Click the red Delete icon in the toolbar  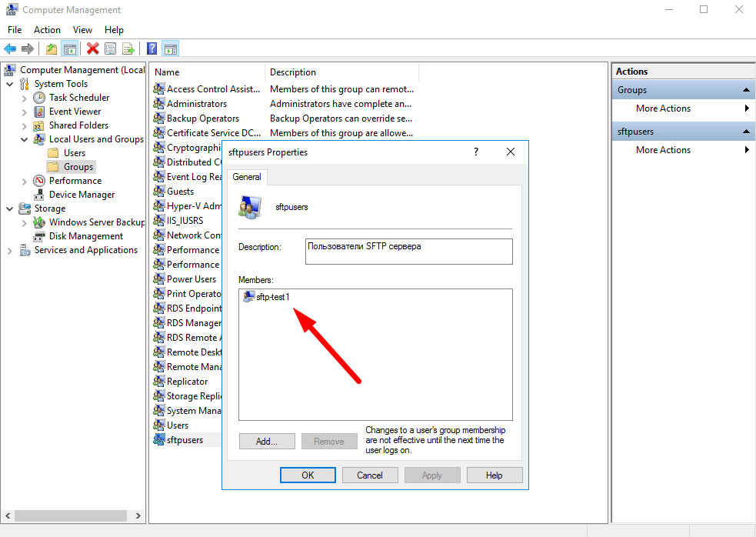(92, 48)
